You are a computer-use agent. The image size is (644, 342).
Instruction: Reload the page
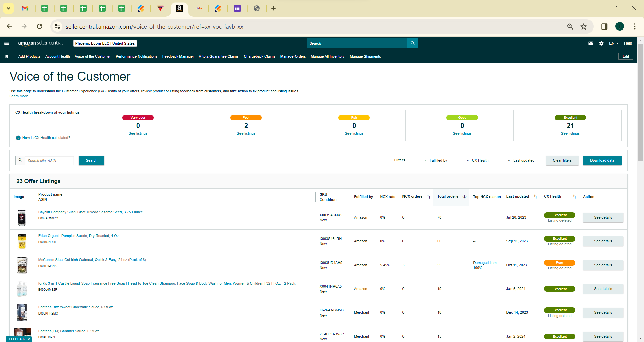coord(40,26)
